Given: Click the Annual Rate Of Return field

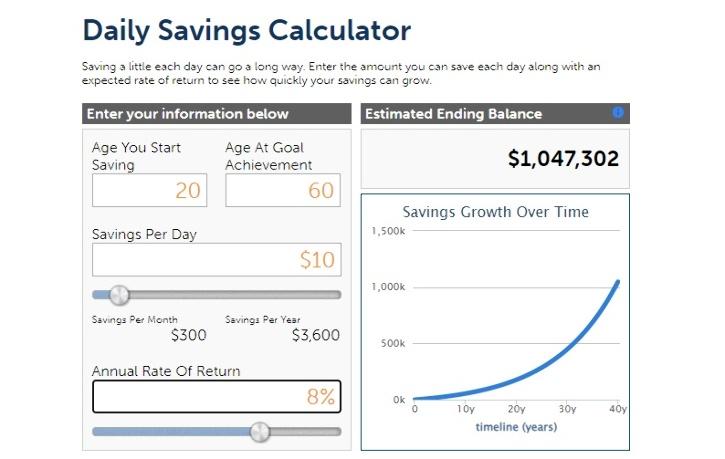Looking at the screenshot, I should (216, 396).
